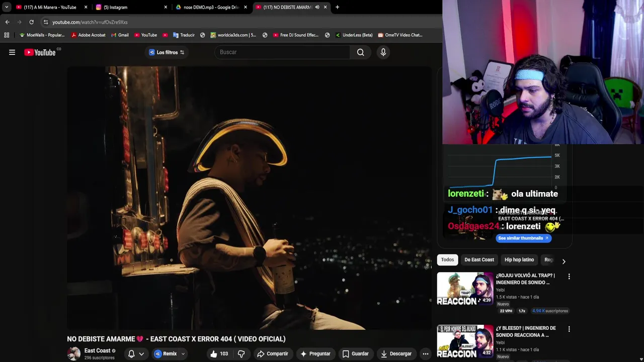Click the '1.7x' stat badge
The height and width of the screenshot is (362, 644).
[x=522, y=311]
